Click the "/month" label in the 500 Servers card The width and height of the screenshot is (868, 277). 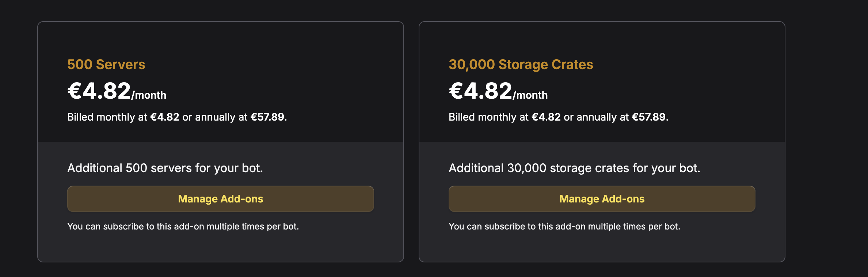pos(149,95)
